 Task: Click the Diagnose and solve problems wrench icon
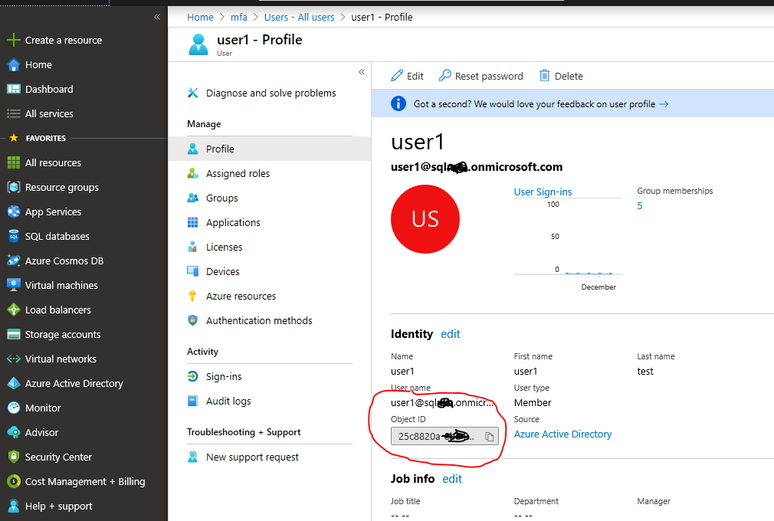[193, 93]
